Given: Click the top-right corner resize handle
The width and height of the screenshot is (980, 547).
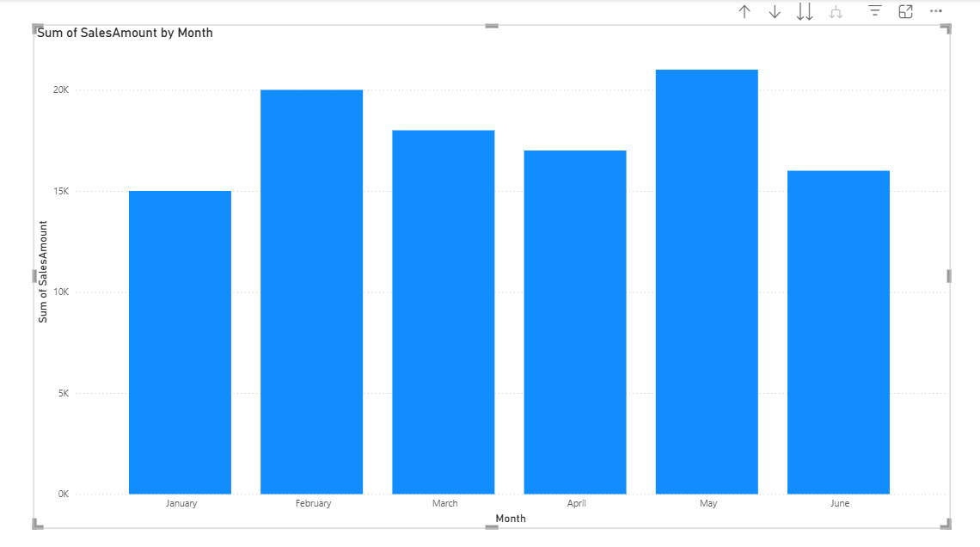Looking at the screenshot, I should pos(947,28).
